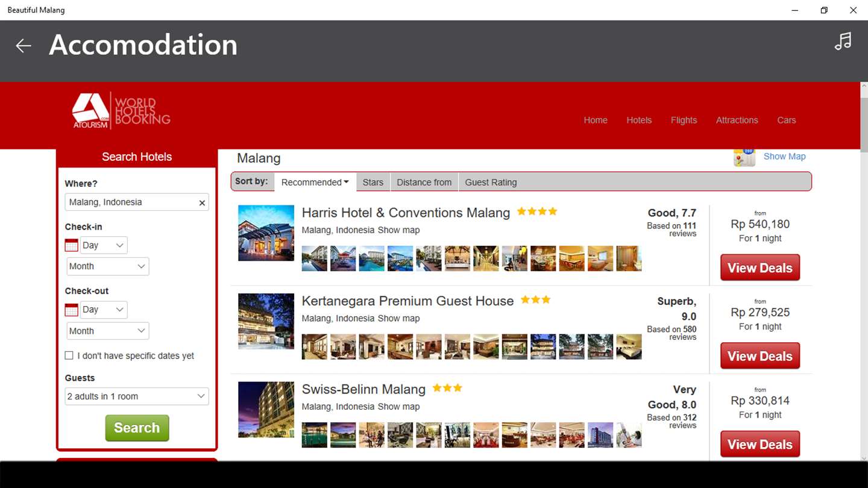This screenshot has width=868, height=488.
Task: Check 'I don't have specific dates yet'
Action: (x=69, y=355)
